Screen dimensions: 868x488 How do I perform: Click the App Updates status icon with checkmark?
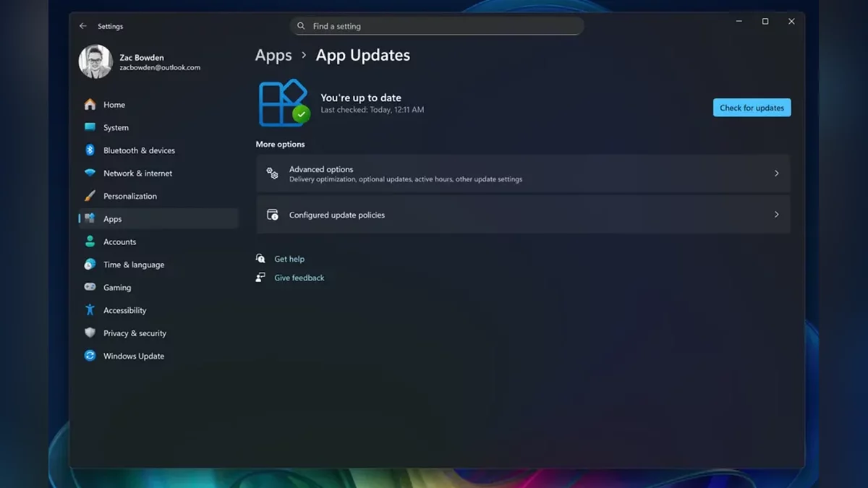point(284,103)
